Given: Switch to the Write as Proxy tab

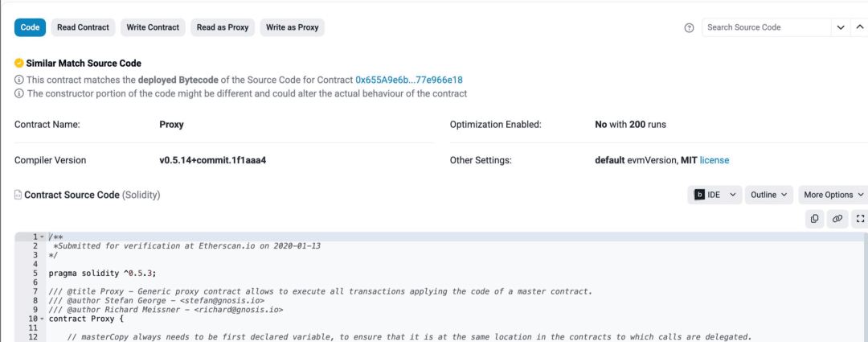Looking at the screenshot, I should pos(293,27).
